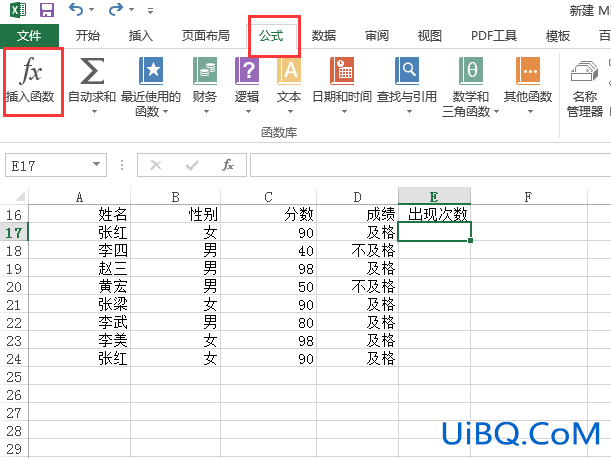This screenshot has width=611, height=458.
Task: Click into the formula bar input area
Action: pyautogui.click(x=430, y=165)
